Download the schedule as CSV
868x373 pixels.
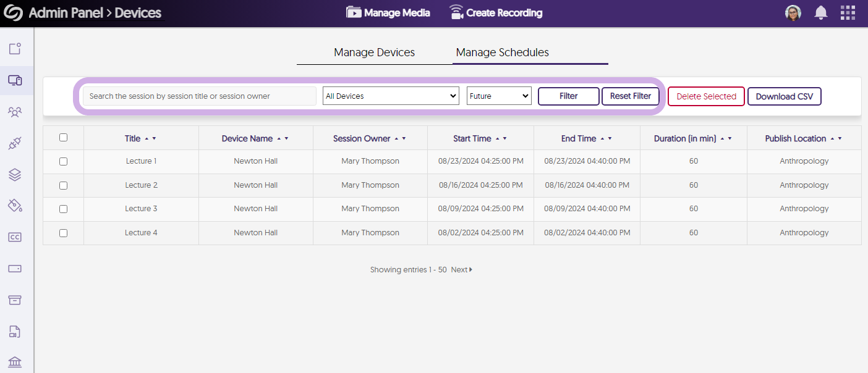[x=784, y=96]
